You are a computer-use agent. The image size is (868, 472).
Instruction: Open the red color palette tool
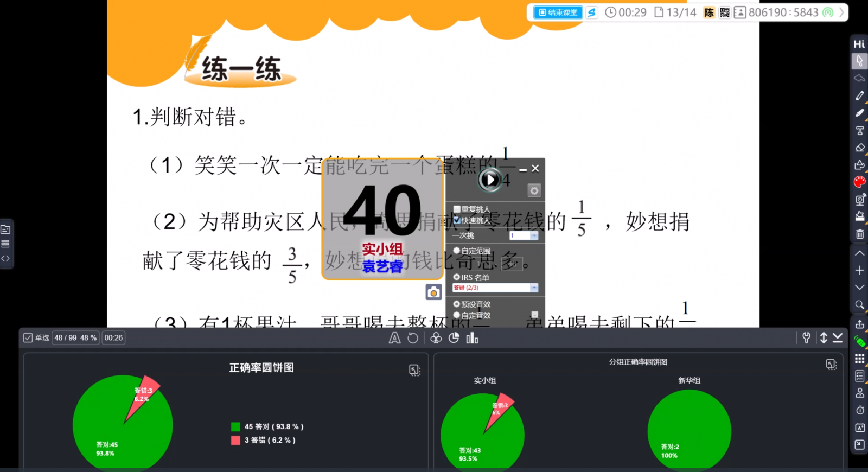click(860, 182)
